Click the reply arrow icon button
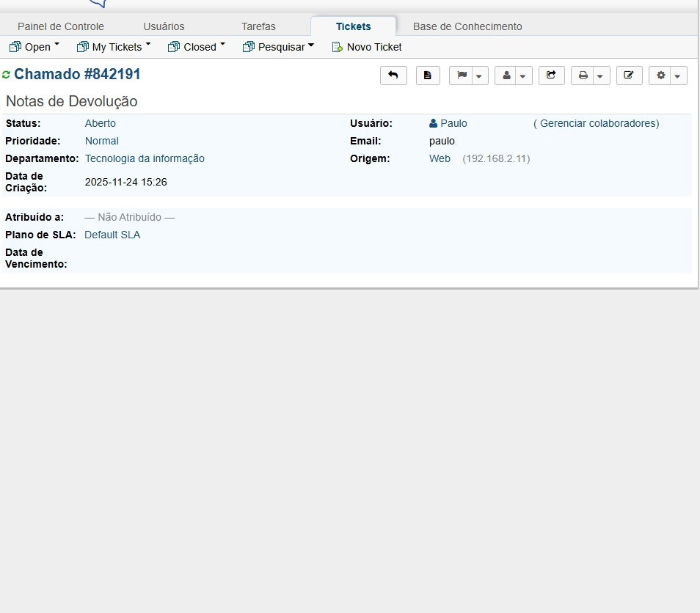This screenshot has width=700, height=613. point(393,76)
